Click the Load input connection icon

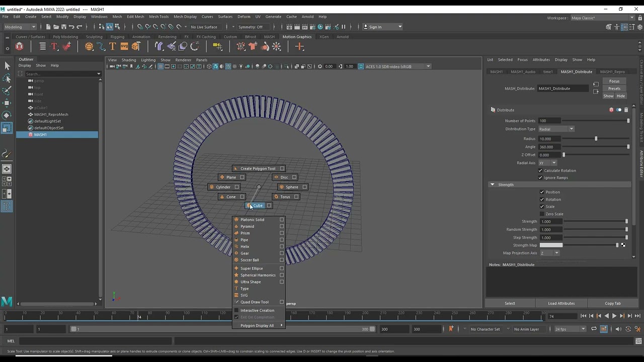(x=596, y=84)
